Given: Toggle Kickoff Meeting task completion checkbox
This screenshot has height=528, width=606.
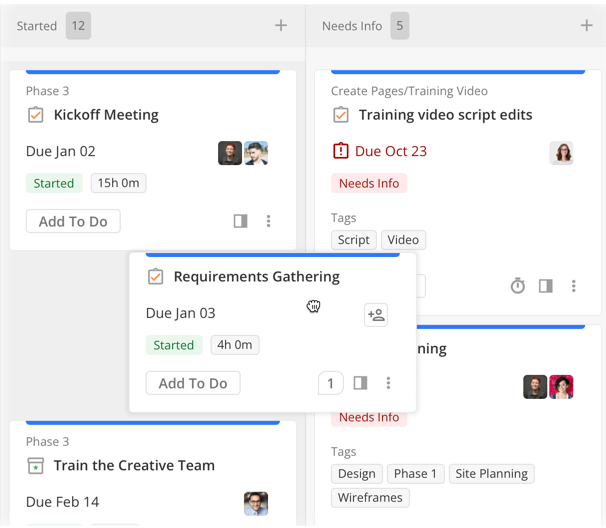Looking at the screenshot, I should coord(36,115).
